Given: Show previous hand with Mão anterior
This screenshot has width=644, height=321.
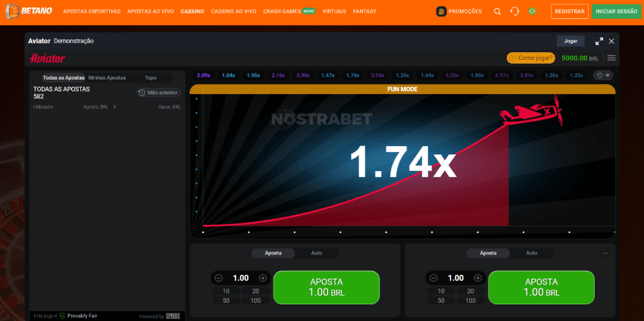Looking at the screenshot, I should [158, 93].
